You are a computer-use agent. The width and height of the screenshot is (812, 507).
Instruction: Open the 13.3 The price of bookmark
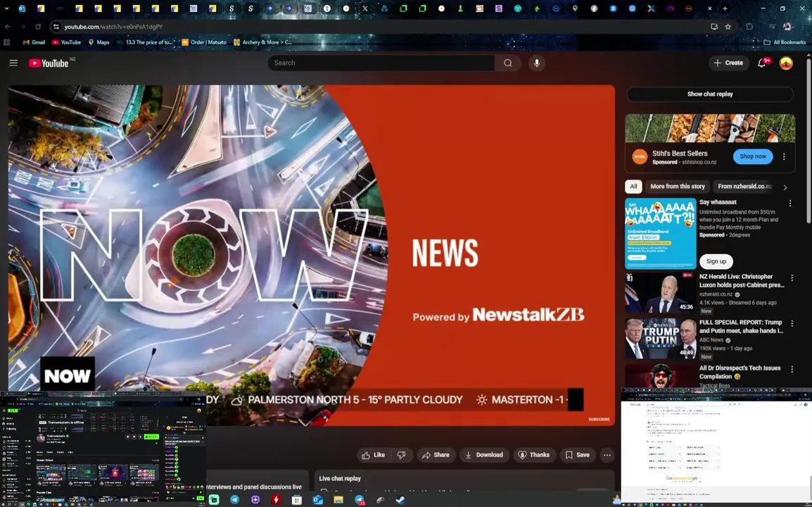(x=145, y=42)
